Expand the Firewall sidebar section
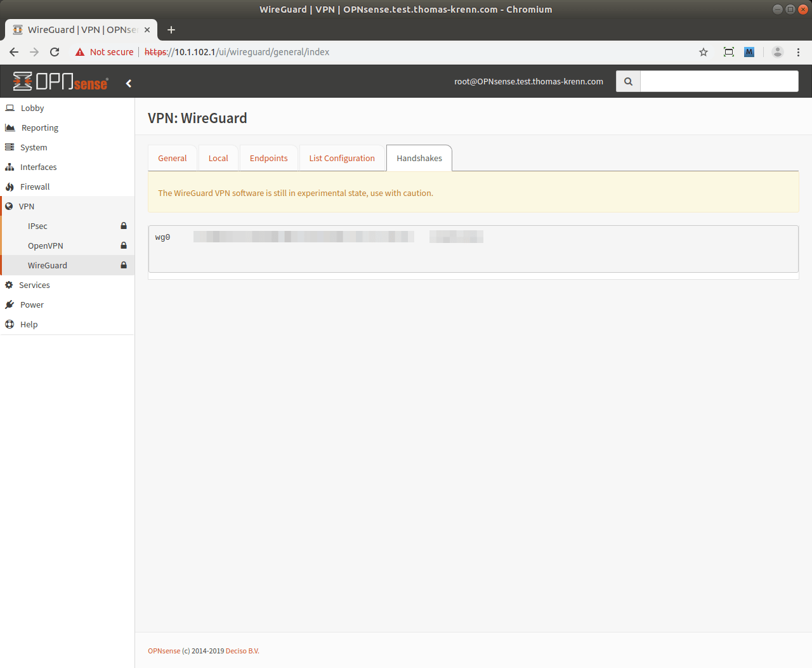Viewport: 812px width, 668px height. 35,187
